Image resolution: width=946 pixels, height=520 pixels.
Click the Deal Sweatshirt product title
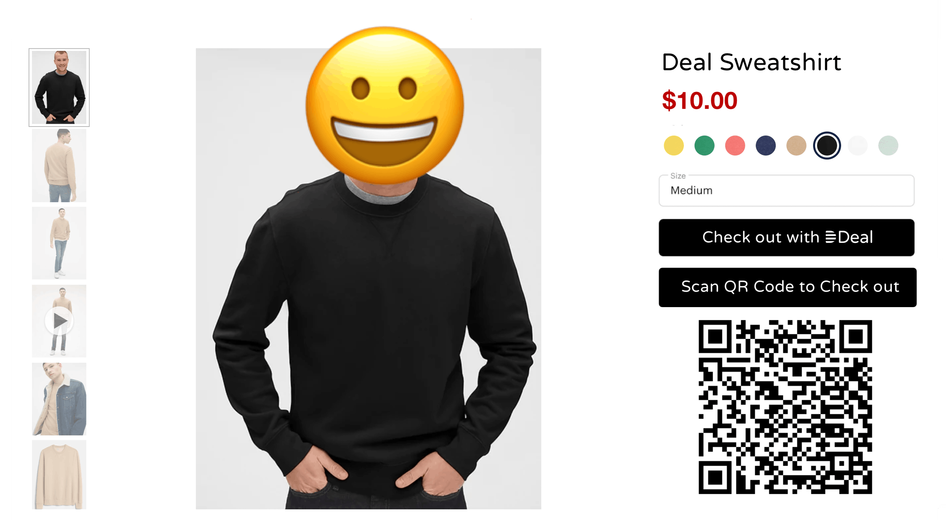751,62
